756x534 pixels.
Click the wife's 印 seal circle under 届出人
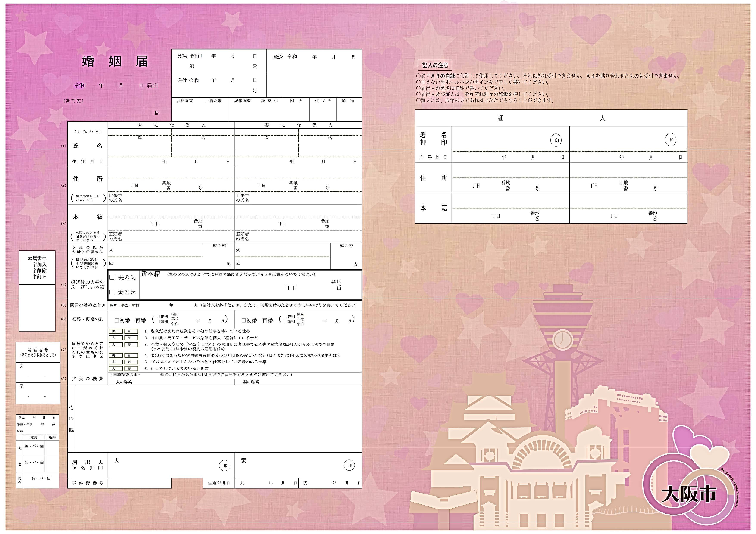tap(350, 465)
